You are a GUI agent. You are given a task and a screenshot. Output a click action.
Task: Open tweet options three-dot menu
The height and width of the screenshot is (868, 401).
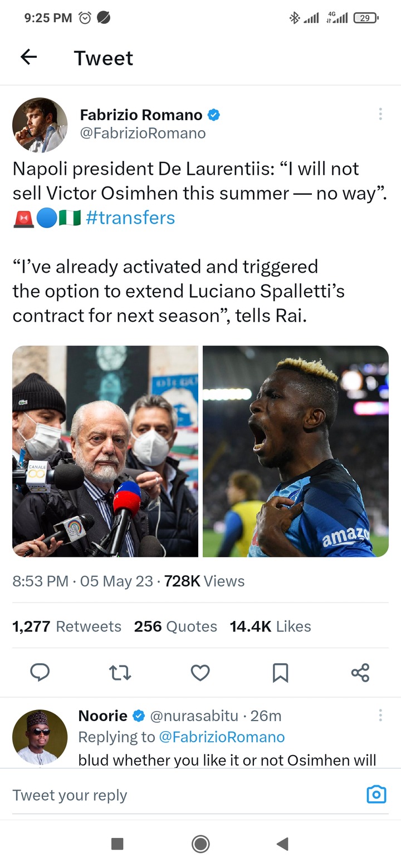380,114
